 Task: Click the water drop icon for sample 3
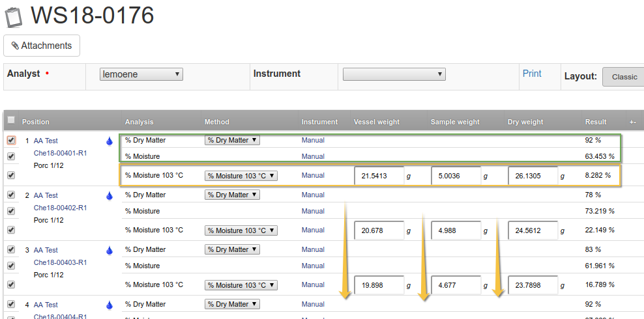(110, 250)
